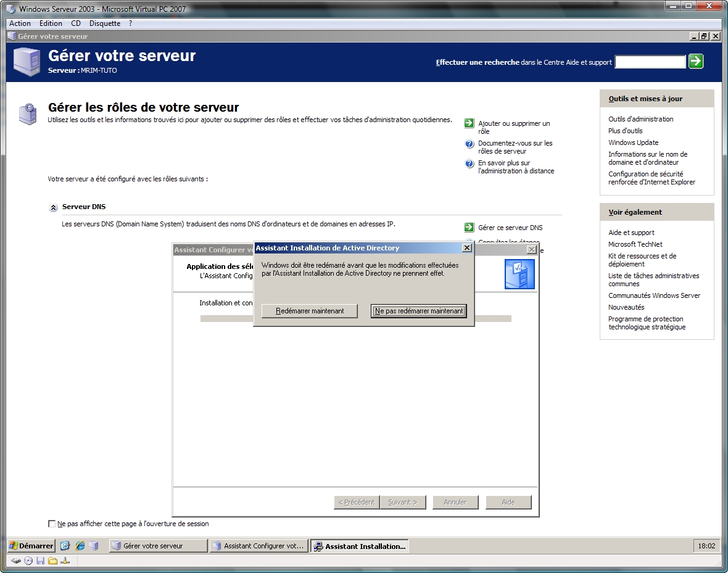
Task: Open the Action menu
Action: coord(20,23)
